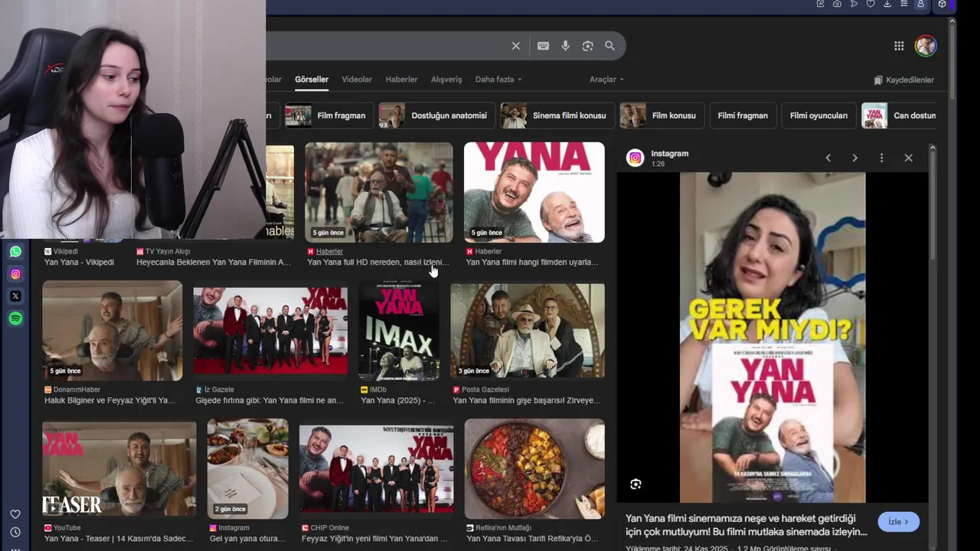Screen dimensions: 980x551
Task: Open the YouTube Teaser thumbnail
Action: pos(119,469)
